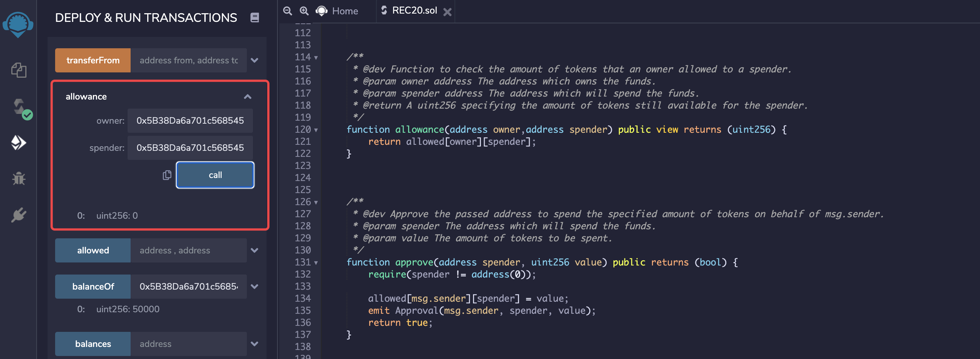Expand the transferFrom parameters chevron
980x359 pixels.
tap(255, 60)
